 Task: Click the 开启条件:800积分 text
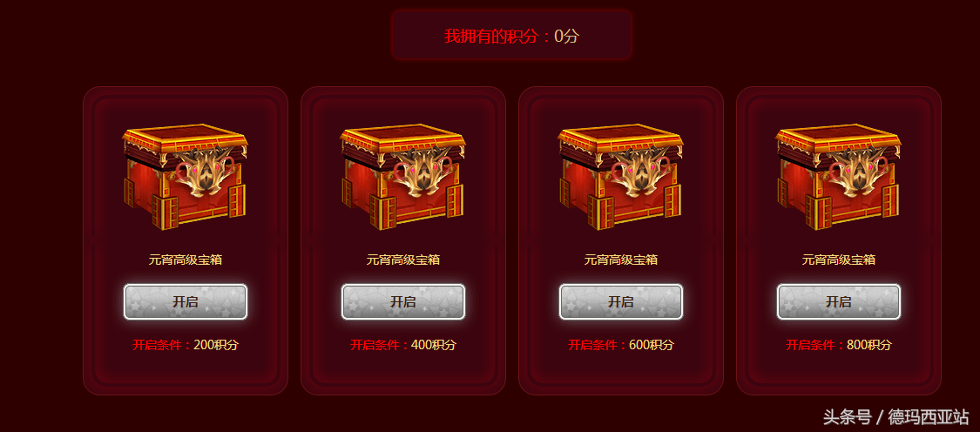tap(839, 345)
